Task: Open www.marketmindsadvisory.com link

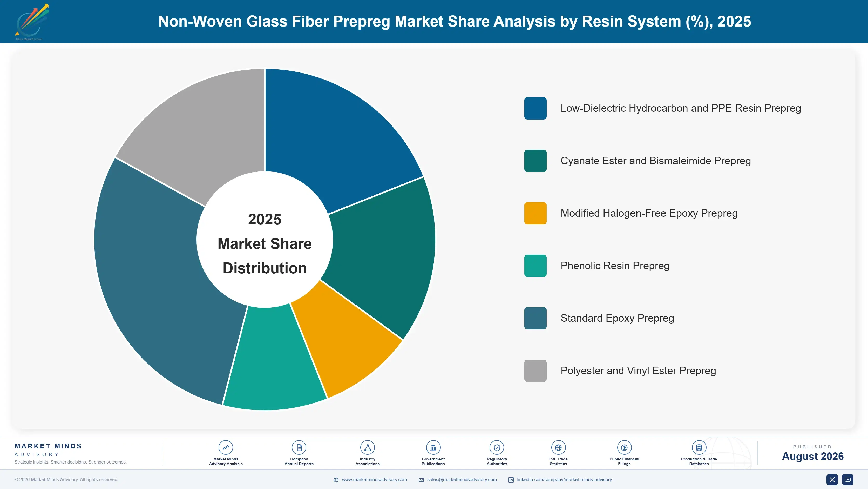Action: click(374, 480)
